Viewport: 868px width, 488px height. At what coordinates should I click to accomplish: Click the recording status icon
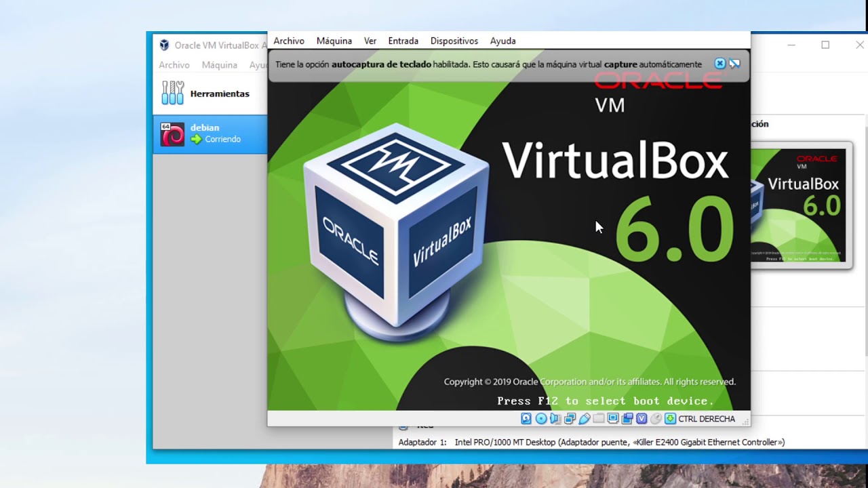coord(627,419)
